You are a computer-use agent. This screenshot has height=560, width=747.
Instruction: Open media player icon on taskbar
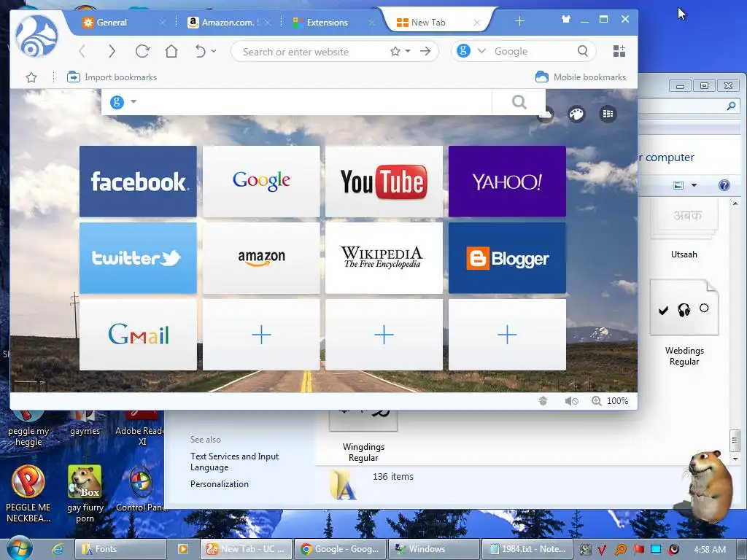(x=182, y=549)
